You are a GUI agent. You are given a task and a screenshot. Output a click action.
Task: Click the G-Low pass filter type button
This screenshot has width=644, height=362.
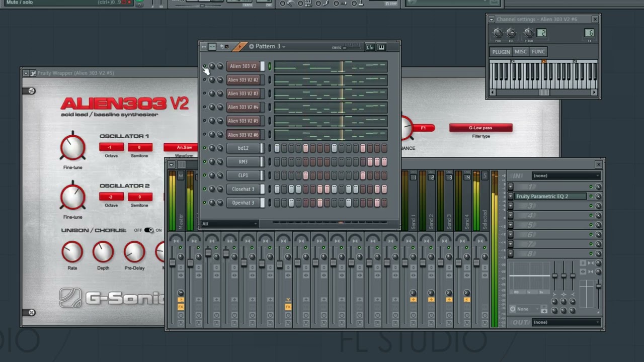(481, 128)
